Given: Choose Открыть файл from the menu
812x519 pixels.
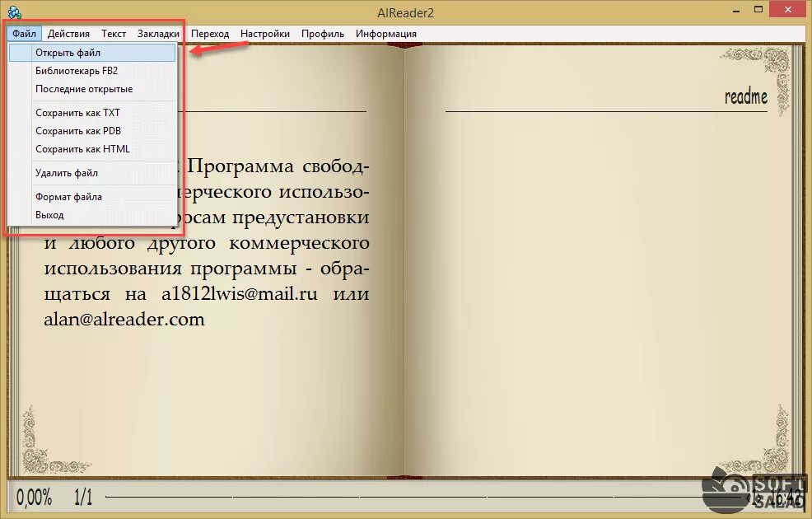Looking at the screenshot, I should pyautogui.click(x=92, y=53).
